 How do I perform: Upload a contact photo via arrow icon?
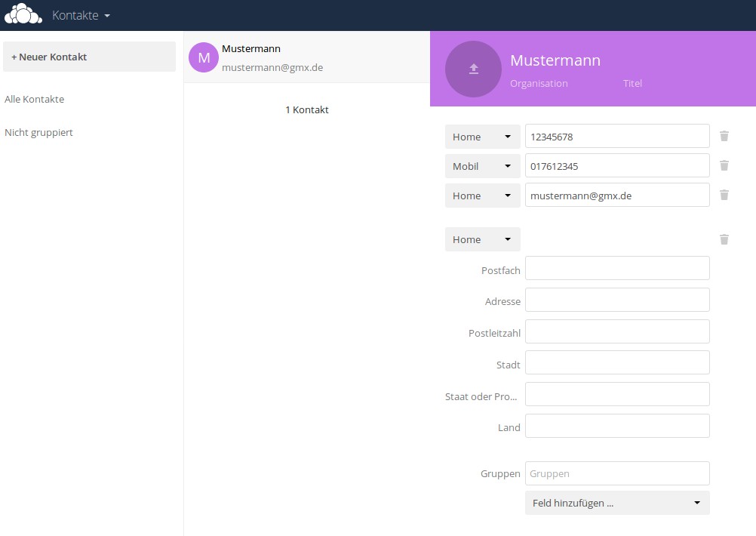click(474, 69)
